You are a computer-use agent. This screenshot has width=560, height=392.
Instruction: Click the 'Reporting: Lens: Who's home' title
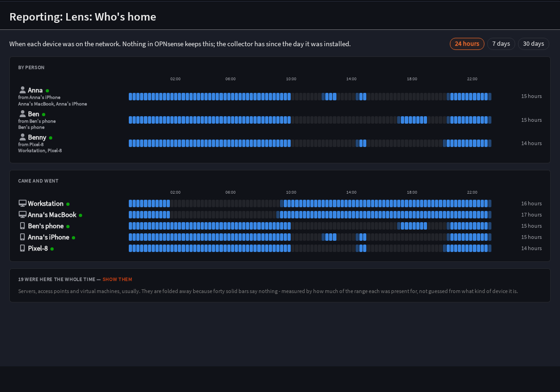click(x=83, y=17)
